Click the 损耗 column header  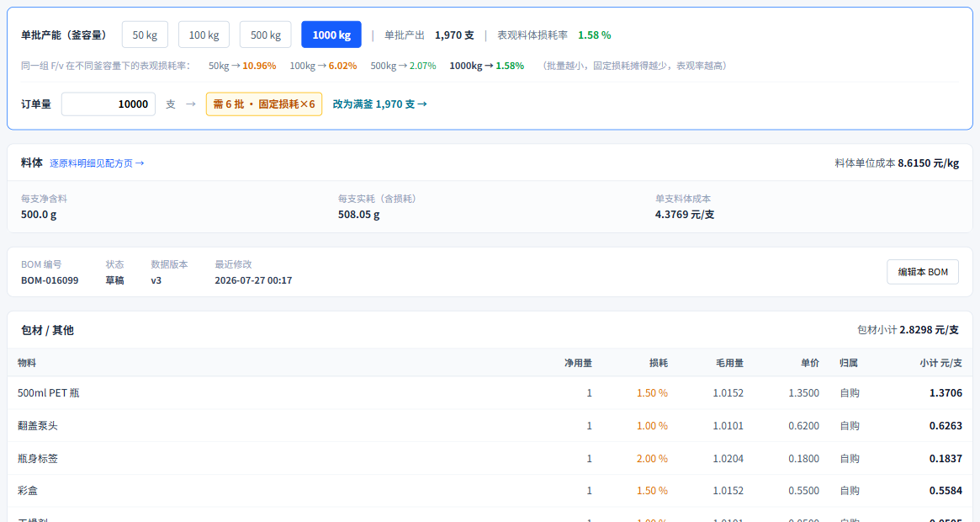click(x=659, y=363)
